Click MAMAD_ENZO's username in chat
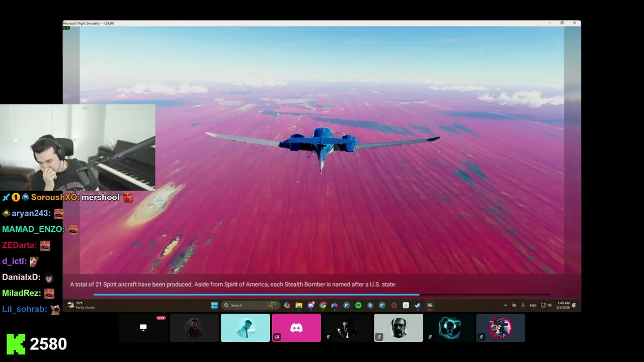The height and width of the screenshot is (362, 644). click(33, 229)
